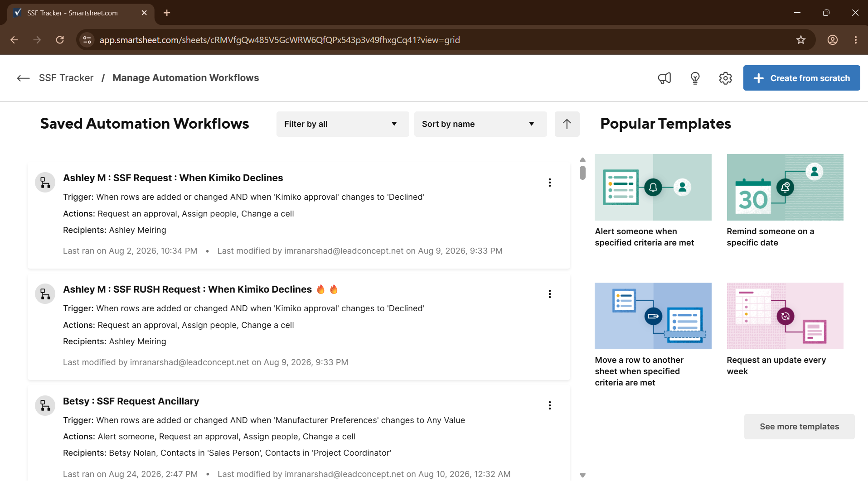Toggle sort direction arrow button
This screenshot has width=868, height=486.
point(567,124)
